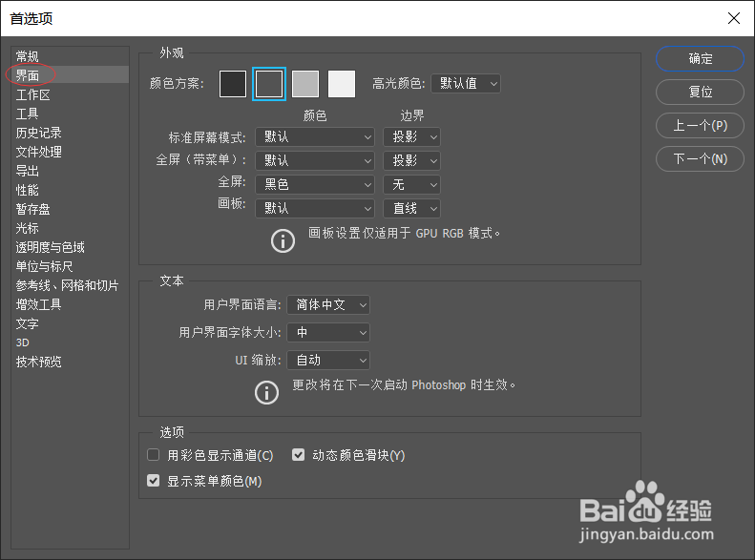The width and height of the screenshot is (755, 560).
Task: Click info icon beside 画板设置 note
Action: click(283, 240)
